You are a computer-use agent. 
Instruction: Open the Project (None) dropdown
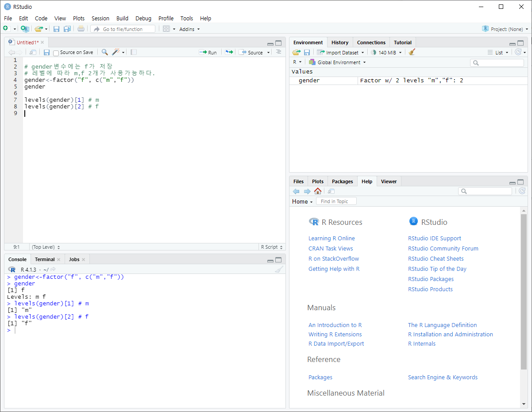[505, 29]
